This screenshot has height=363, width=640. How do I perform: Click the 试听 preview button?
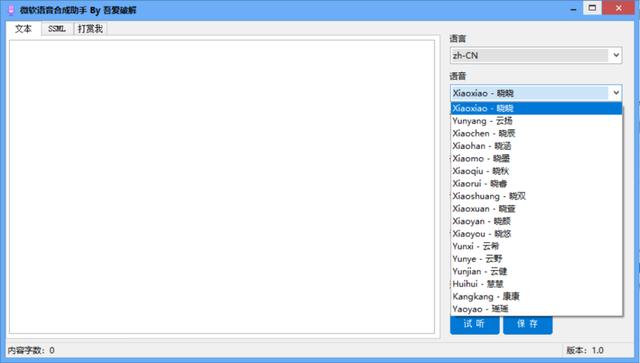point(474,324)
